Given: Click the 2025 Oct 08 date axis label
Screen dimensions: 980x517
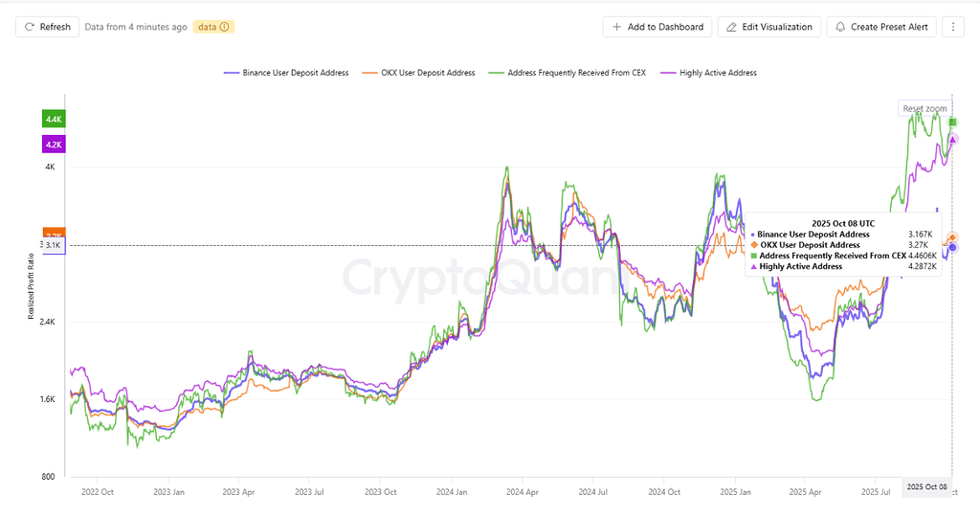Looking at the screenshot, I should (925, 486).
